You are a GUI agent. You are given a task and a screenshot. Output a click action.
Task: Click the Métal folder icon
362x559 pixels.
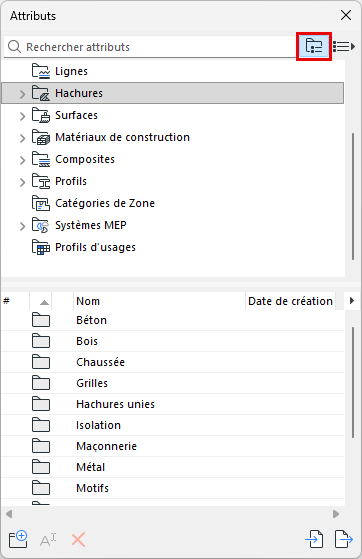tap(41, 467)
